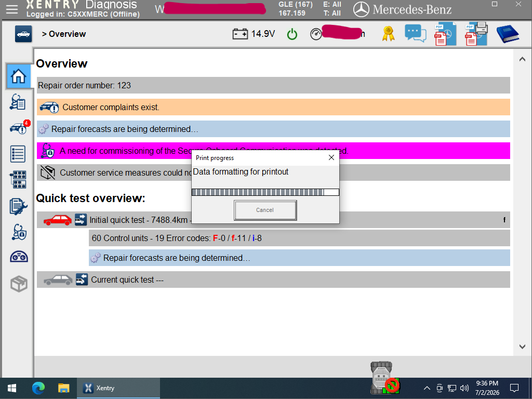Launch Microsoft Edge from taskbar
Screen dimensions: 532x399
pos(38,388)
